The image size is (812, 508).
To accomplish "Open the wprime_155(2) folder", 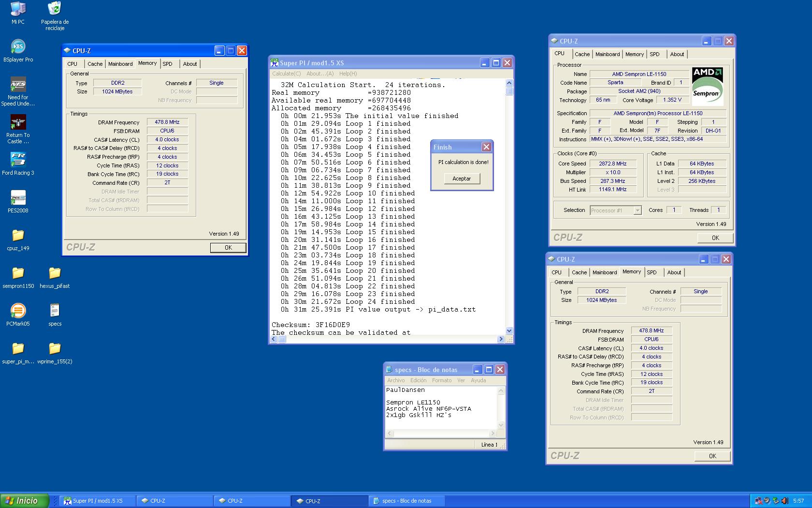I will (x=55, y=353).
